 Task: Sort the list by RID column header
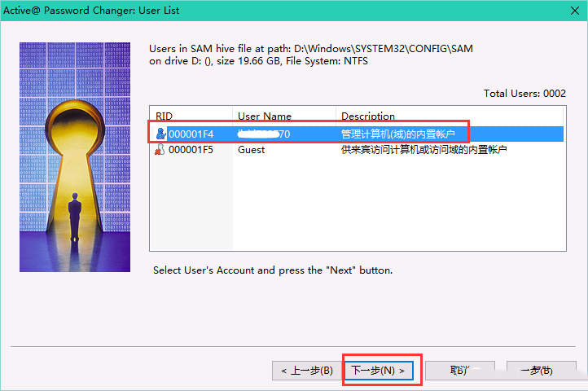click(191, 116)
